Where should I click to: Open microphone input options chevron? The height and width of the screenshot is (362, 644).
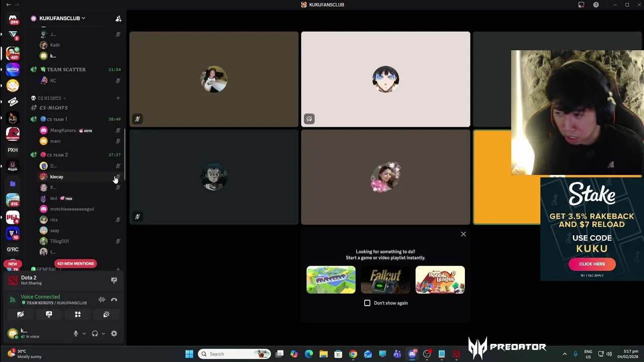[84, 333]
